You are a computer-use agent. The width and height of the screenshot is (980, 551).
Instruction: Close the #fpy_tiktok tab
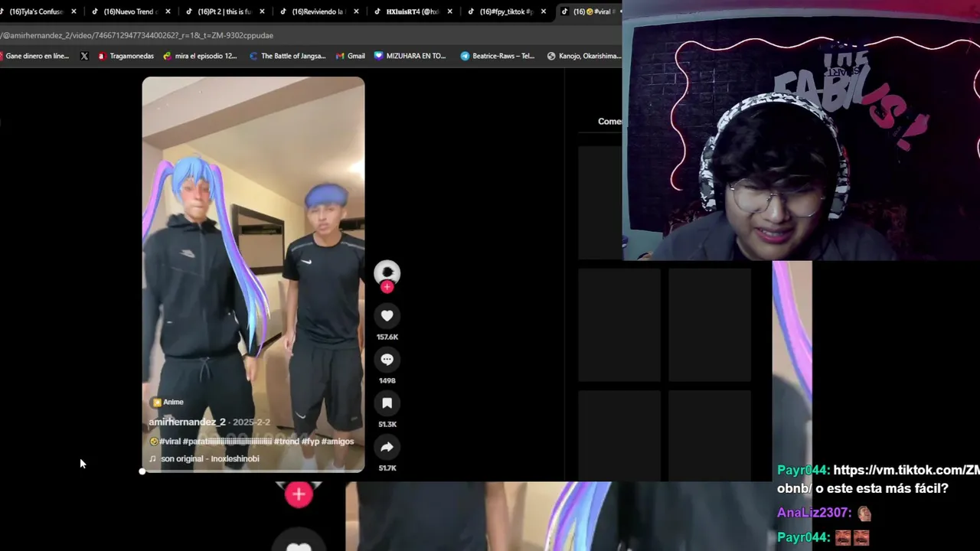click(544, 11)
